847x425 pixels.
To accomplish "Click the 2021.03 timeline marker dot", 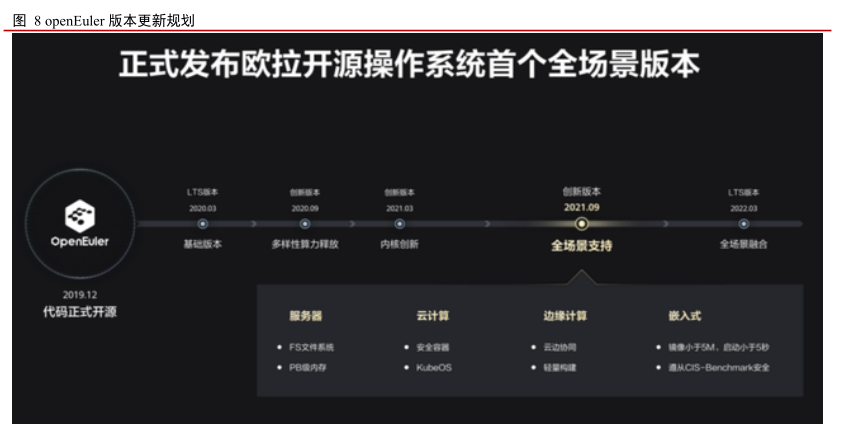I will tap(399, 224).
